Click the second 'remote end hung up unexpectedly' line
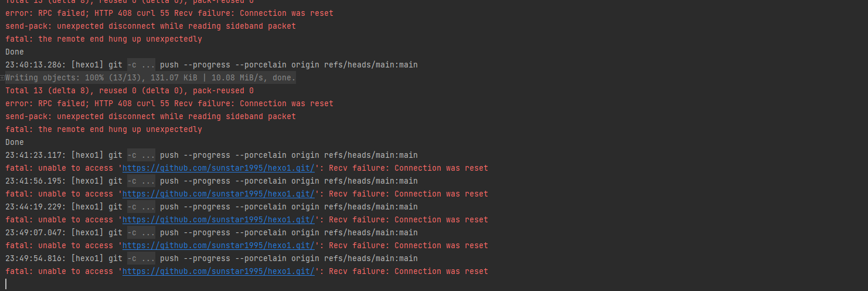 [x=103, y=130]
